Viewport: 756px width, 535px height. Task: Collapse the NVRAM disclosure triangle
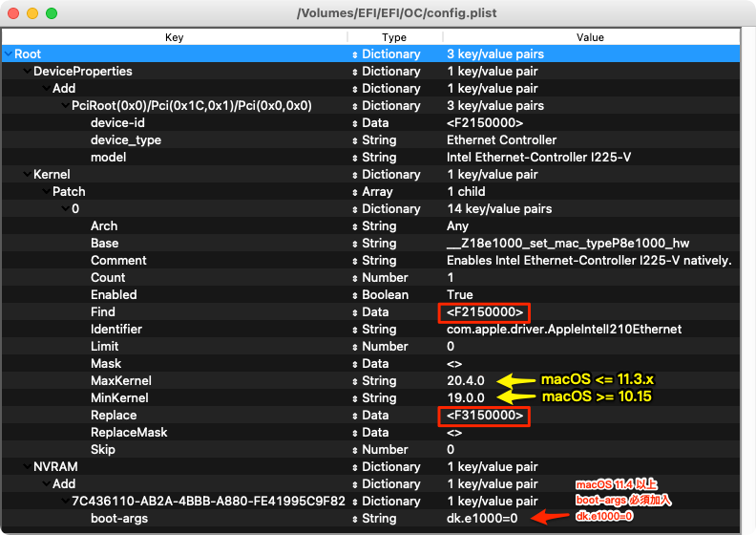point(27,467)
